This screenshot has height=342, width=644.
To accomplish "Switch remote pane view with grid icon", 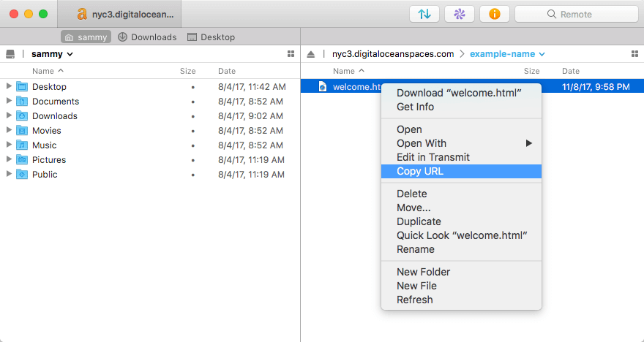I will [x=634, y=54].
